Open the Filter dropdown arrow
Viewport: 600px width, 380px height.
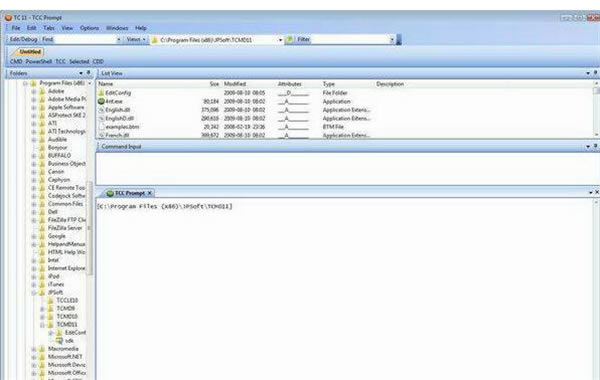[x=392, y=39]
